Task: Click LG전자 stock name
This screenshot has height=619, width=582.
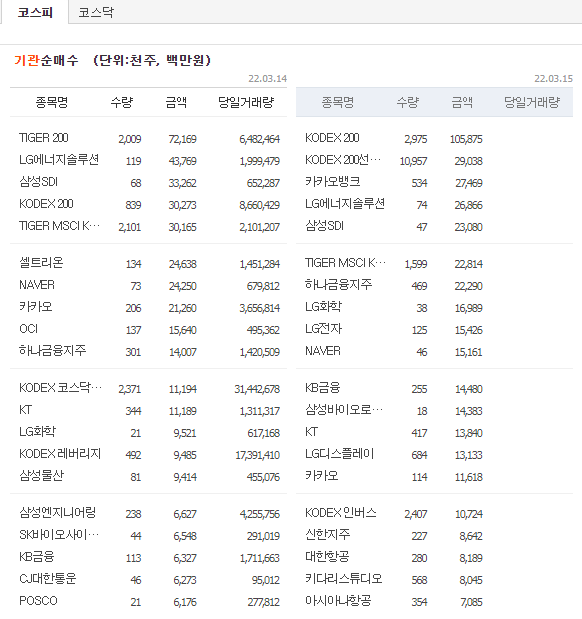Action: pos(323,328)
